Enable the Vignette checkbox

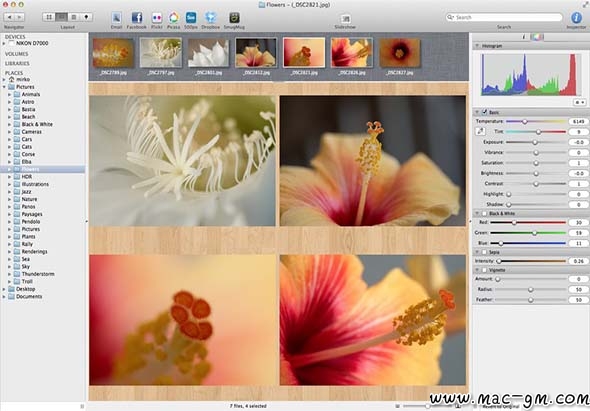tap(485, 270)
